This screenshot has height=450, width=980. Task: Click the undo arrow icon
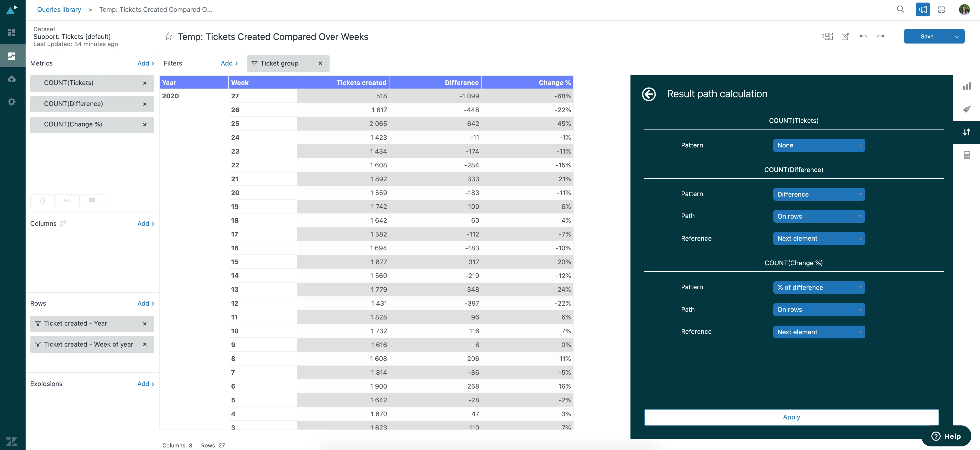pyautogui.click(x=863, y=37)
